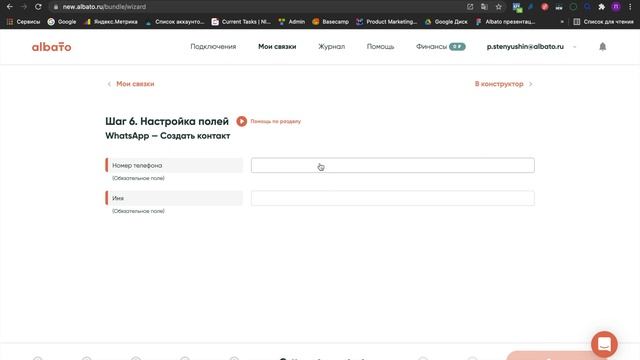Bookmark this page with the star icon
Viewport: 640px width, 360px height.
point(498,7)
